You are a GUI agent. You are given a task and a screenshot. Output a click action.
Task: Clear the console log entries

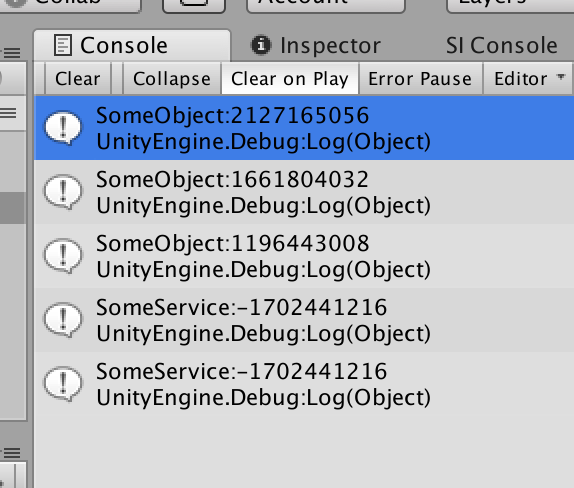[78, 79]
